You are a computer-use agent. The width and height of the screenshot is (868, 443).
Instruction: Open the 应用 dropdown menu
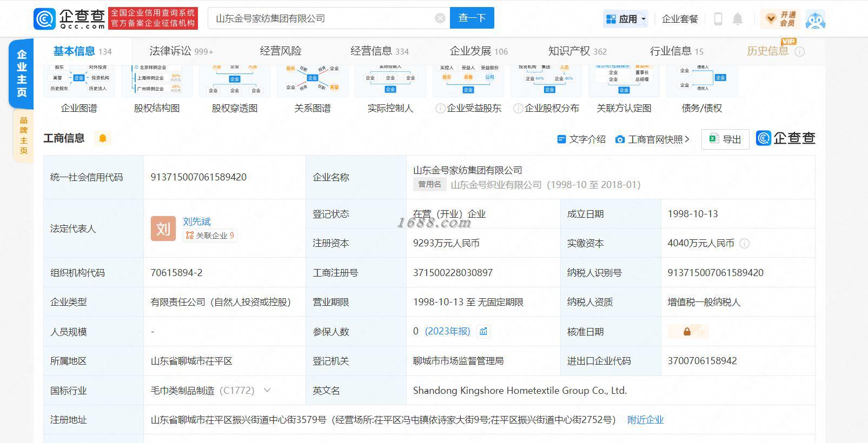[x=626, y=19]
